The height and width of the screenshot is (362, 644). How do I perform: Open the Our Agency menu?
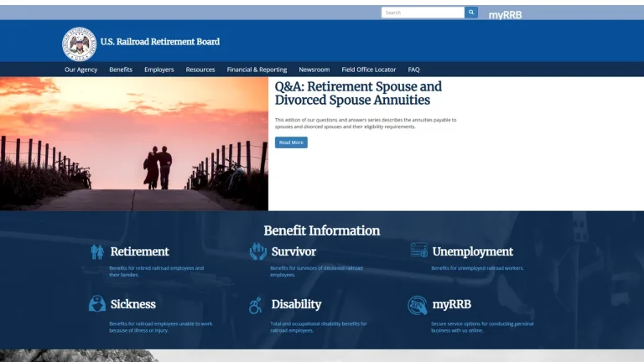click(80, 70)
